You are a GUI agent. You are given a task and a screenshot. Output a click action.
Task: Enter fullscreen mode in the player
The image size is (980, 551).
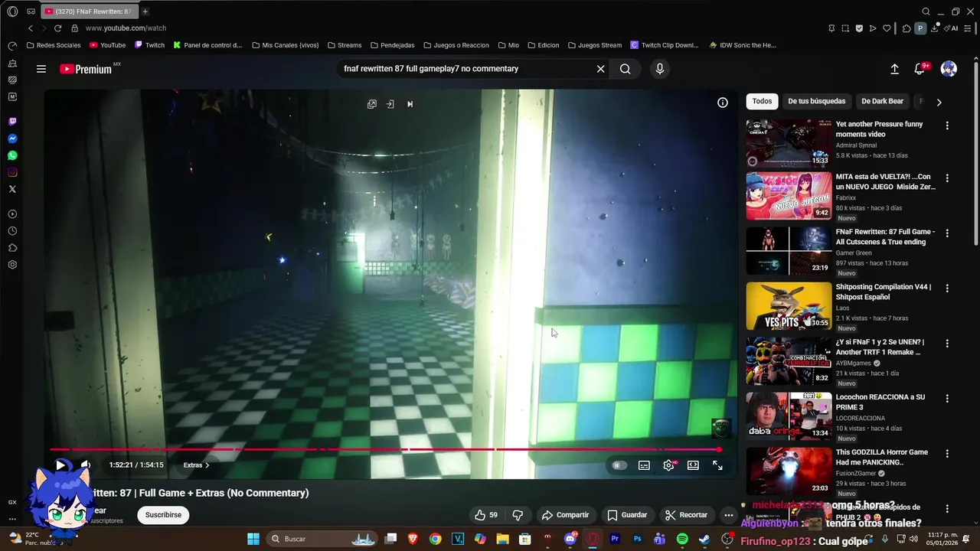click(x=717, y=465)
